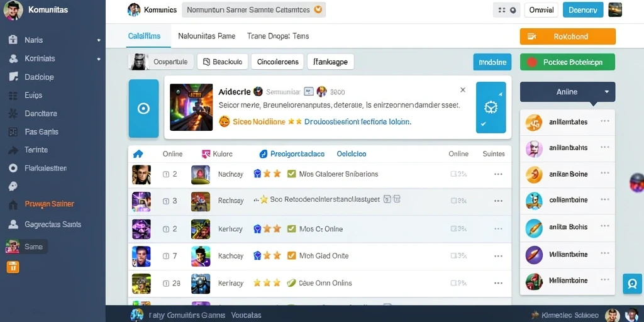644x322 pixels.
Task: Click the orange RoKoltiond button
Action: (568, 36)
